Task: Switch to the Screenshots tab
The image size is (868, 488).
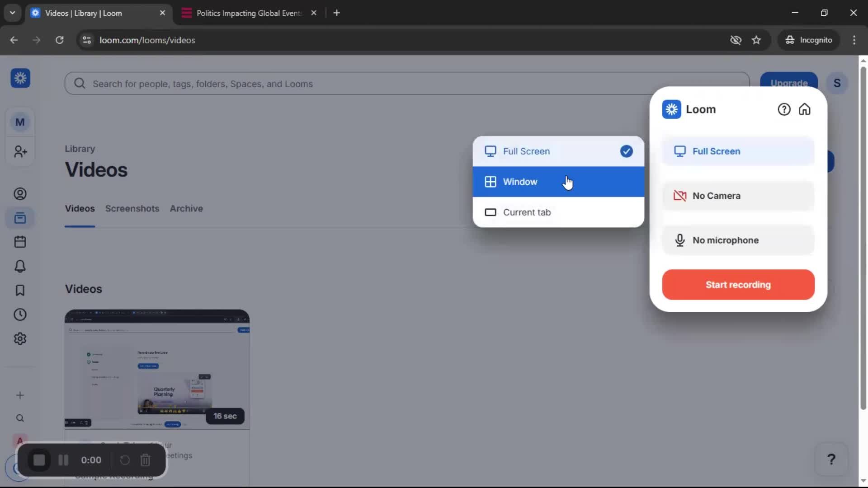Action: pyautogui.click(x=132, y=208)
